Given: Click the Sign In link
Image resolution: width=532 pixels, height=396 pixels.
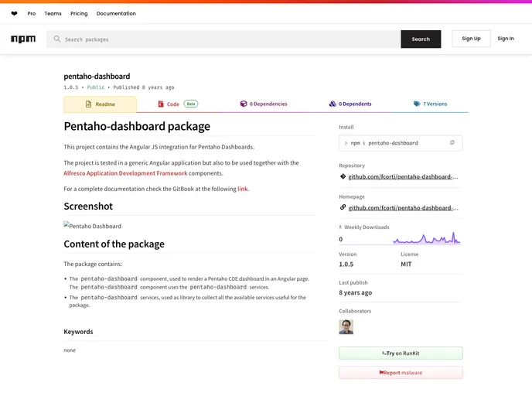Looking at the screenshot, I should click(506, 39).
